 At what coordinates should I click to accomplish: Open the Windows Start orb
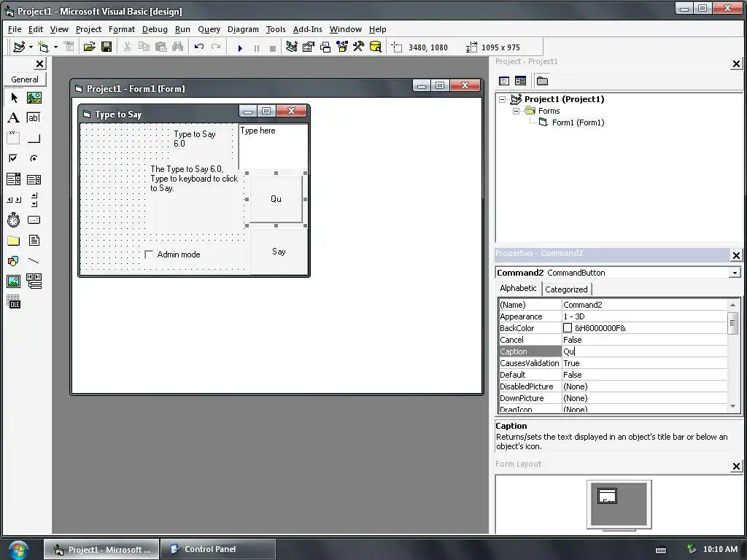click(x=18, y=549)
